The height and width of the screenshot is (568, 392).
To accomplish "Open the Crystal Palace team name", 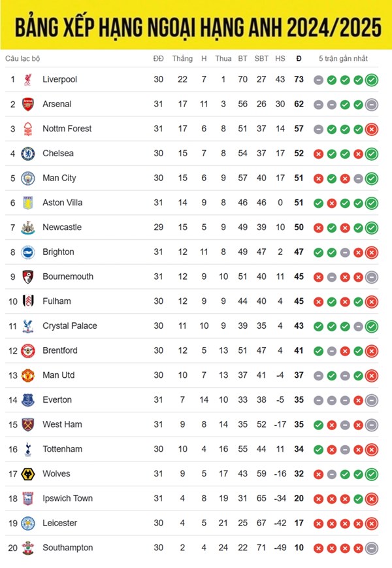I will pos(70,326).
